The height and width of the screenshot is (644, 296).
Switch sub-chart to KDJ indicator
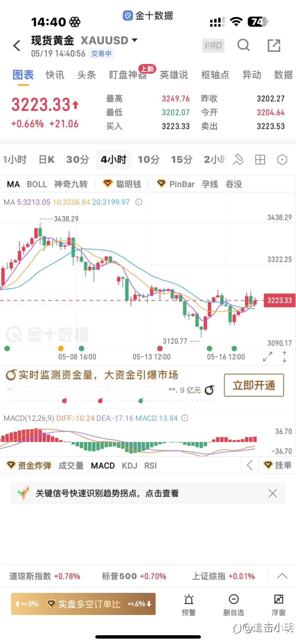pyautogui.click(x=129, y=465)
